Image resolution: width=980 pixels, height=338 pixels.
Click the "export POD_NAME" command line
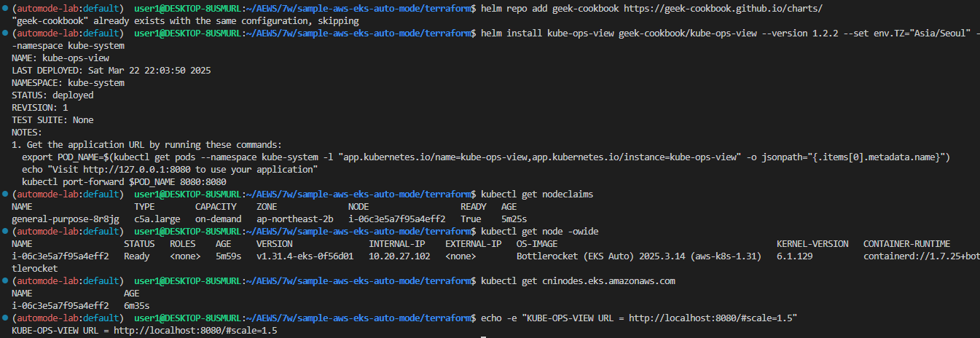pos(486,157)
